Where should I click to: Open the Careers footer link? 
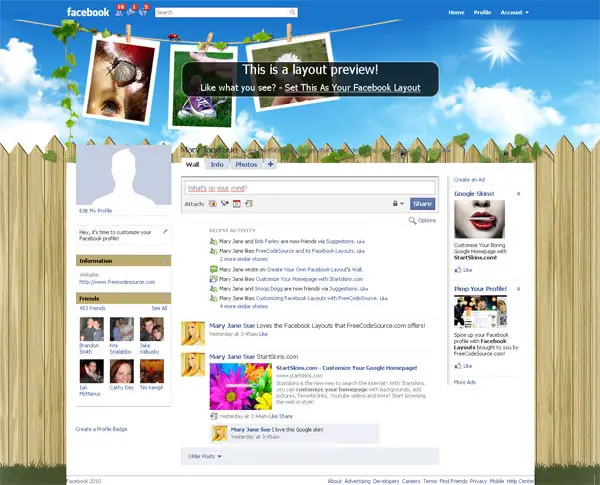click(x=411, y=481)
